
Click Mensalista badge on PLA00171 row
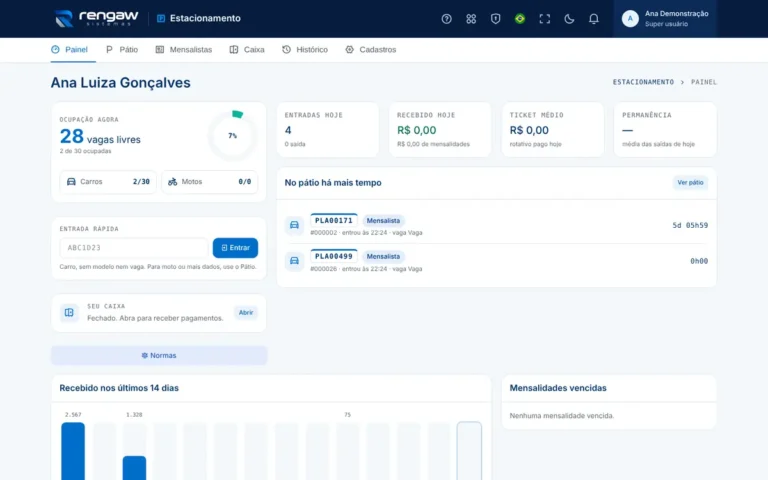point(384,220)
